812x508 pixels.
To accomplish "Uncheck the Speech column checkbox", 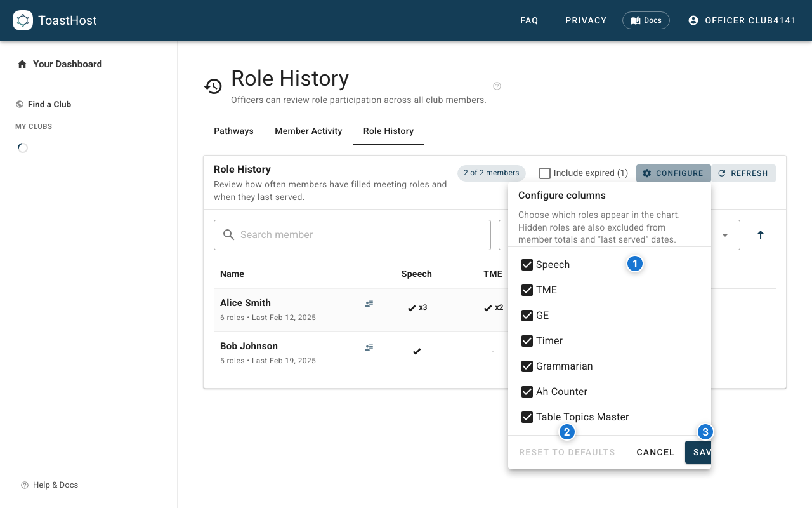I will [x=527, y=265].
